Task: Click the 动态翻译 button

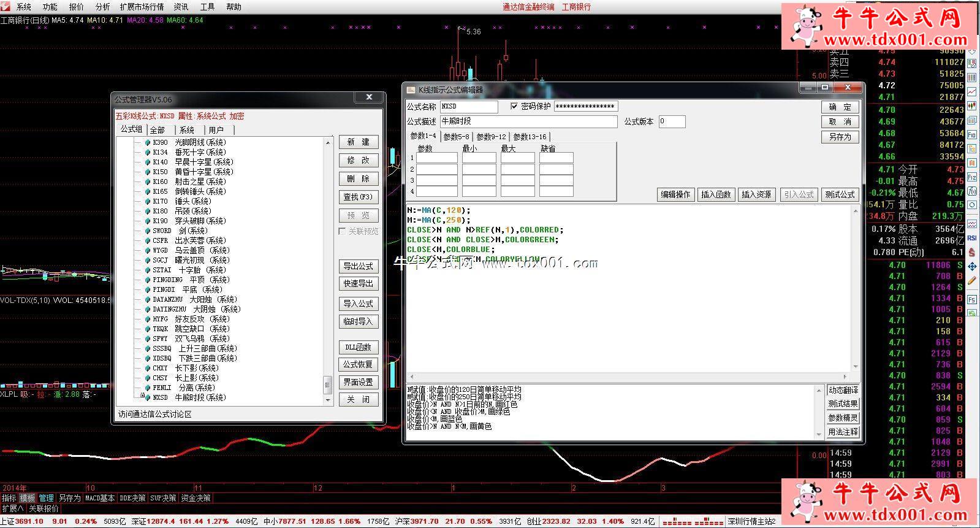Action: point(843,390)
